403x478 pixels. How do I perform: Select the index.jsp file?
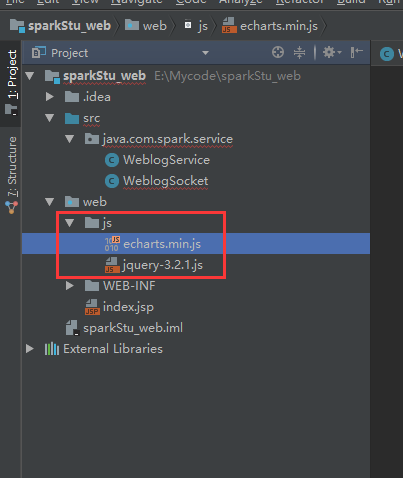tap(128, 307)
